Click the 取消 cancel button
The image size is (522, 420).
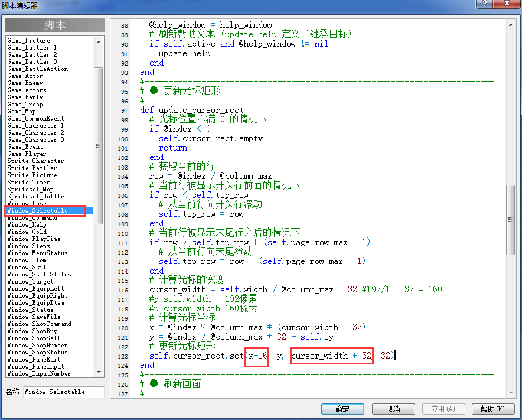coord(393,409)
